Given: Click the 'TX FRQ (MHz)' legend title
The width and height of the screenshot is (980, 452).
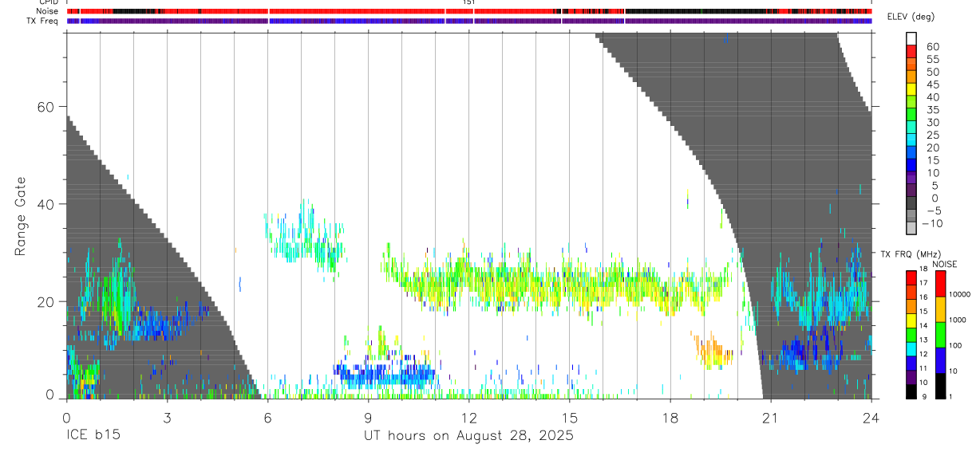Looking at the screenshot, I should (x=911, y=254).
